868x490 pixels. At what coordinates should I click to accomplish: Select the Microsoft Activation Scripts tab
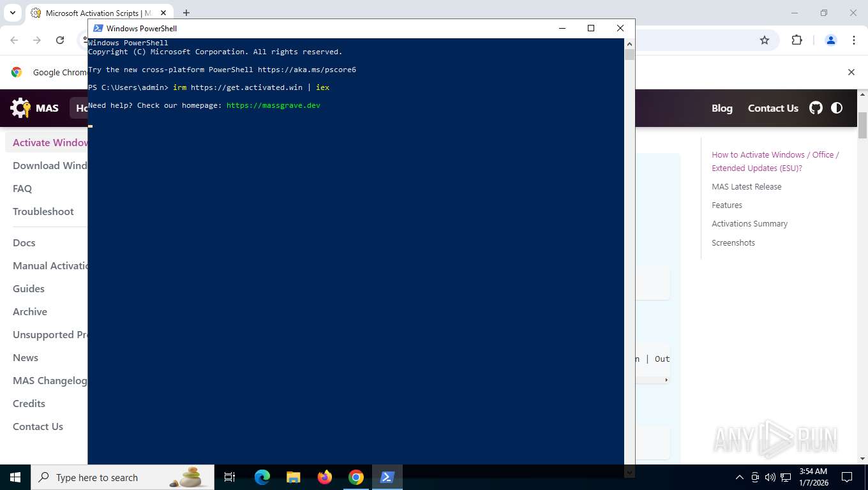pyautogui.click(x=100, y=13)
